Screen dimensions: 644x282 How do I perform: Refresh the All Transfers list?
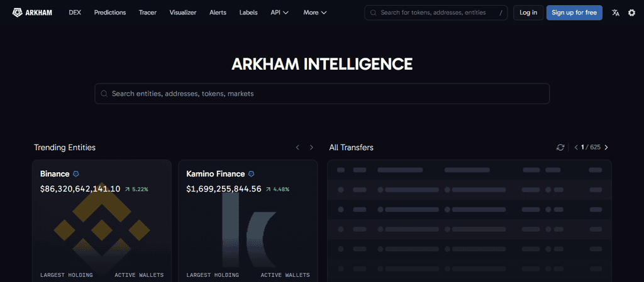click(x=560, y=147)
